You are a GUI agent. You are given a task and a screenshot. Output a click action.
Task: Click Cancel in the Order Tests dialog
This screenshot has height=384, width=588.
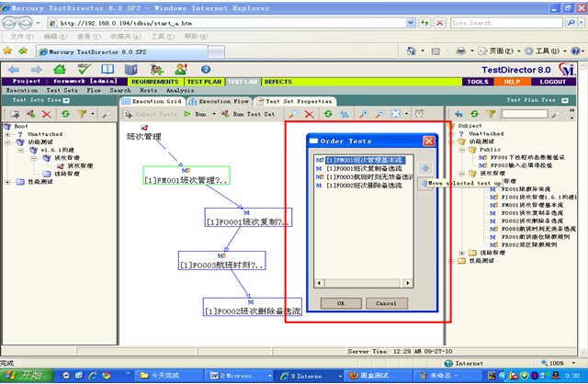coord(386,303)
